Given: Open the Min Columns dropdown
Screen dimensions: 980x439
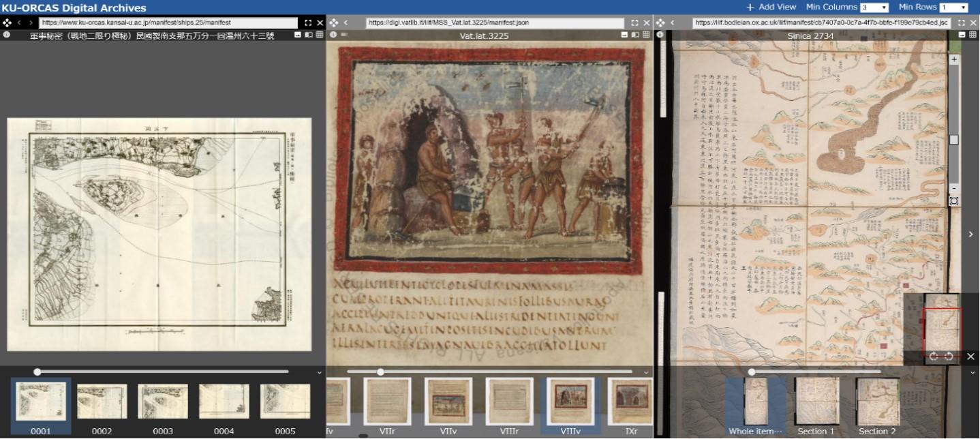Looking at the screenshot, I should [x=874, y=7].
